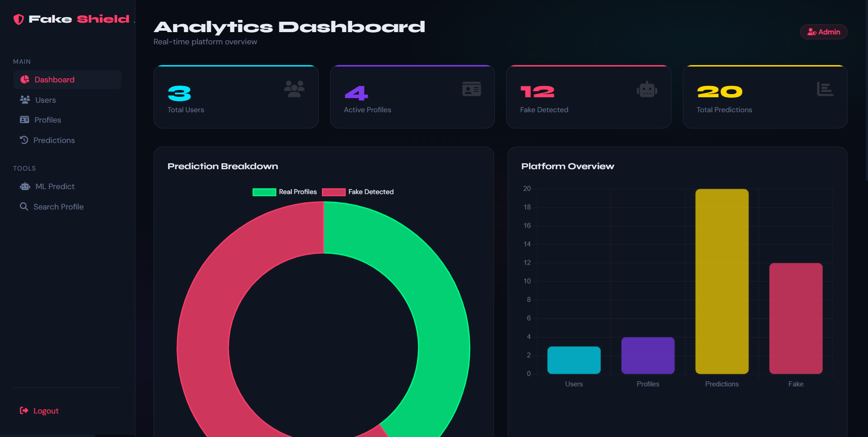Click the Fake x-axis label
This screenshot has width=868, height=437.
click(x=796, y=384)
